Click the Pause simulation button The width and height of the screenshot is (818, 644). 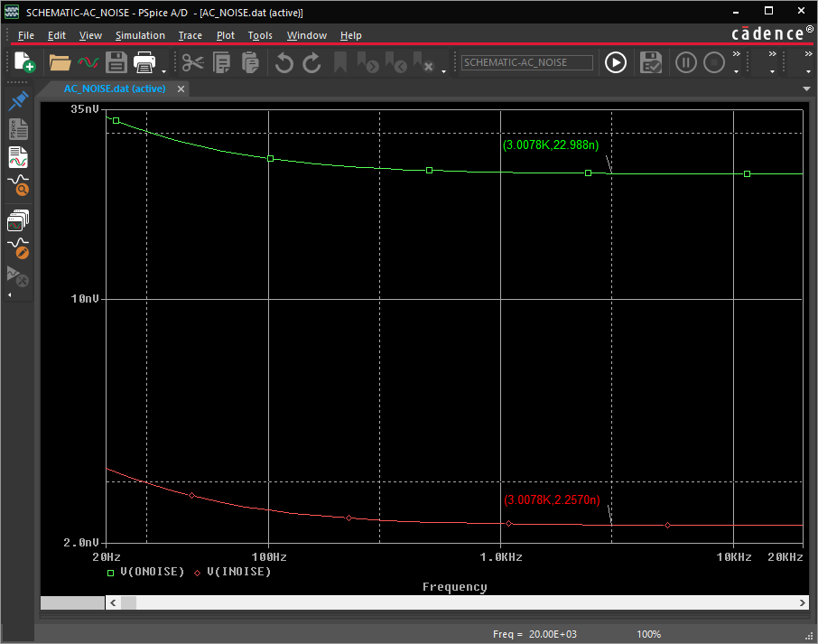pyautogui.click(x=686, y=62)
